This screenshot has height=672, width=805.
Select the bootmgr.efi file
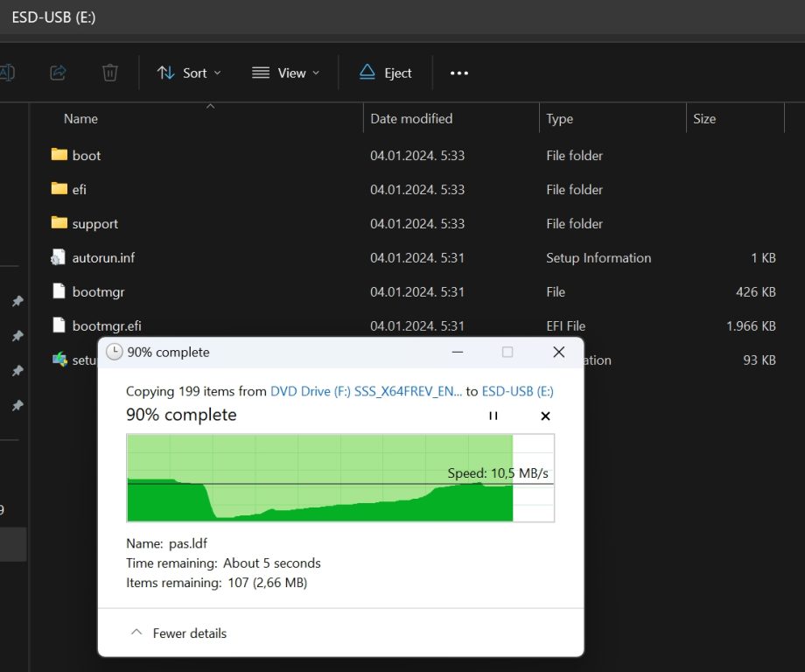click(x=106, y=326)
